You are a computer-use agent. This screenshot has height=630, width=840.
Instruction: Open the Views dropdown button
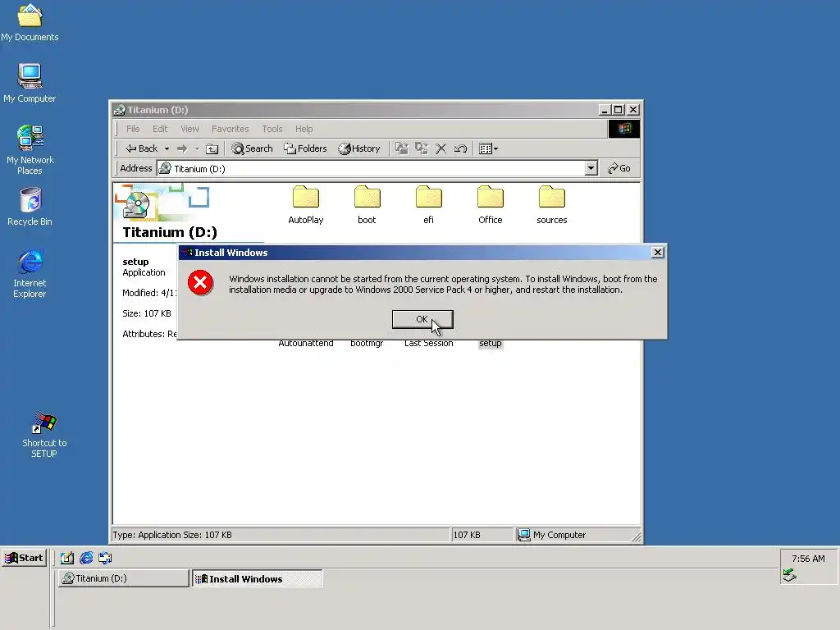click(488, 148)
